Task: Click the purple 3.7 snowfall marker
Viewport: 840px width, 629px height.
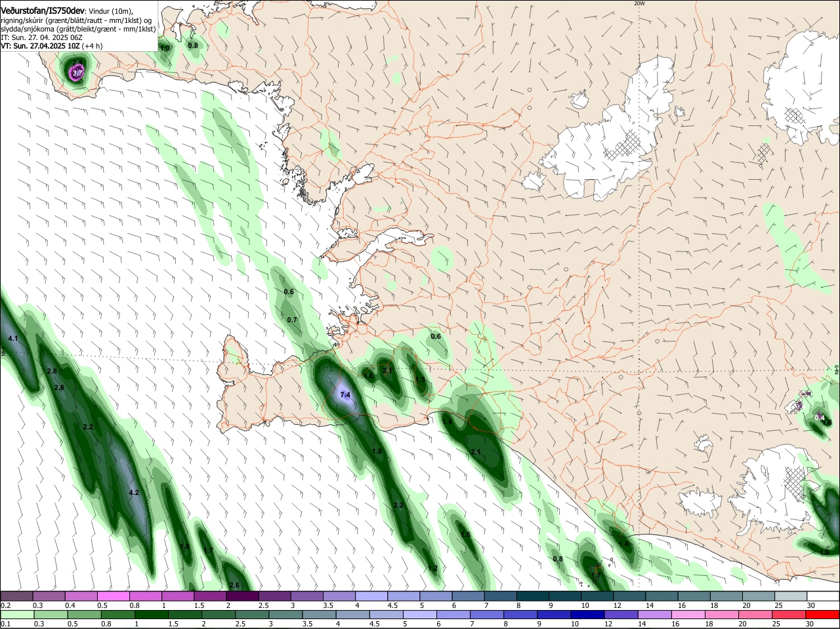Action: [x=77, y=72]
